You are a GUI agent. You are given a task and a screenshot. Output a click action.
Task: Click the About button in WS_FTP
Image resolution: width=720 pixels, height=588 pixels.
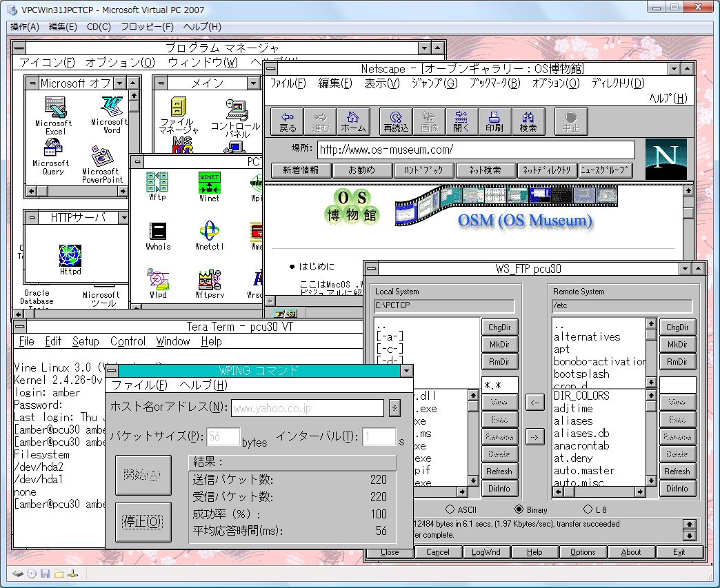[x=631, y=552]
